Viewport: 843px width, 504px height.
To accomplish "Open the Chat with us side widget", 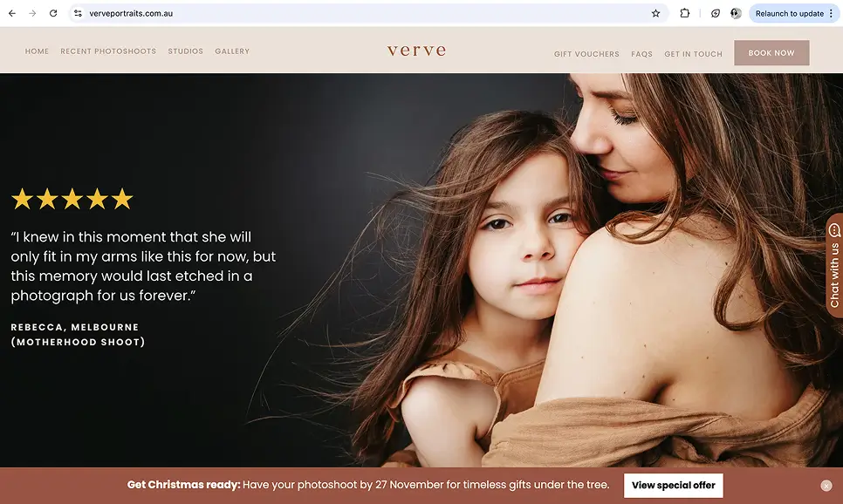I will click(834, 265).
